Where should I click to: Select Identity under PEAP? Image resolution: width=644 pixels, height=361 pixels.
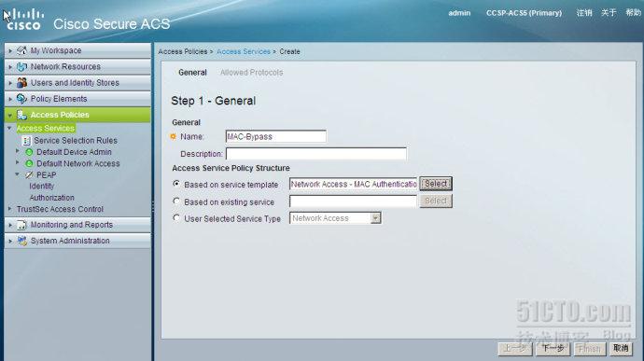tap(41, 186)
